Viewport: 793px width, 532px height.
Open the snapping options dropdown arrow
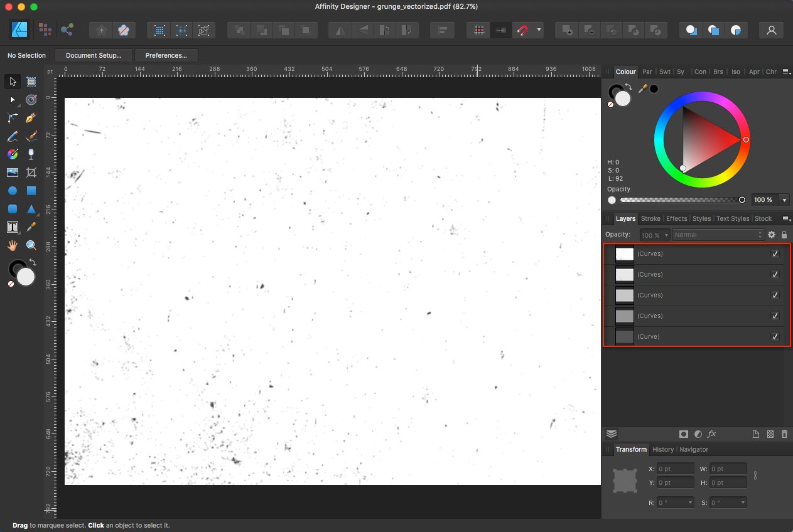pos(538,29)
